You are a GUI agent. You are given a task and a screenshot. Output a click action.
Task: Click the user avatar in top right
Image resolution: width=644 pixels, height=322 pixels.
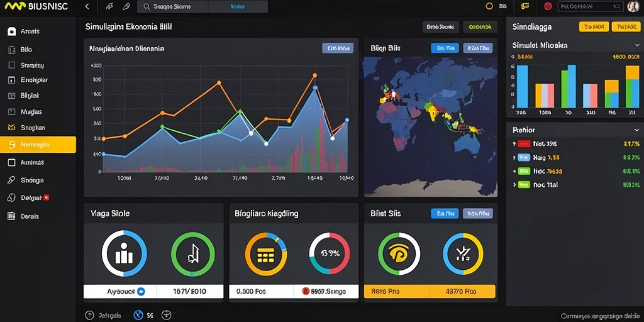point(633,6)
